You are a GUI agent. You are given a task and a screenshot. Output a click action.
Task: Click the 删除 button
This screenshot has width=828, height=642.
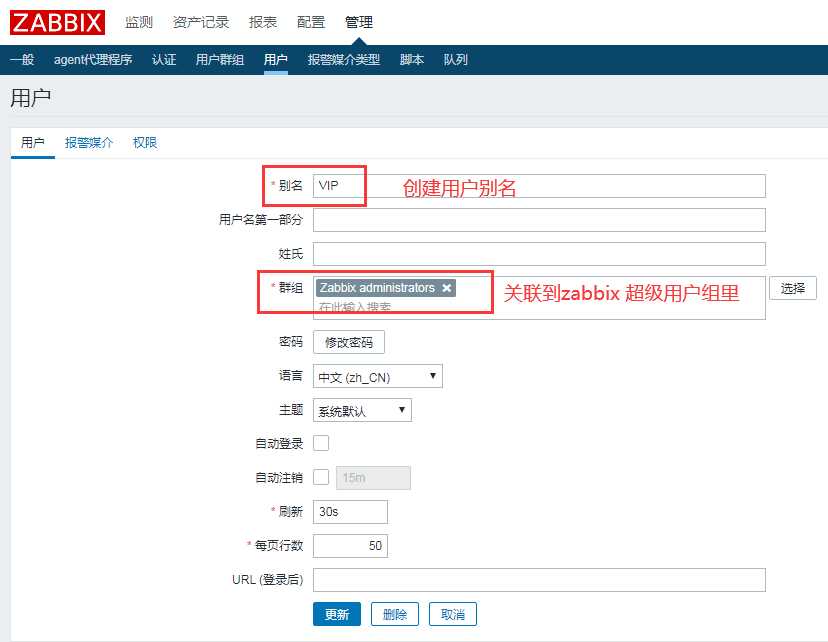(x=395, y=614)
